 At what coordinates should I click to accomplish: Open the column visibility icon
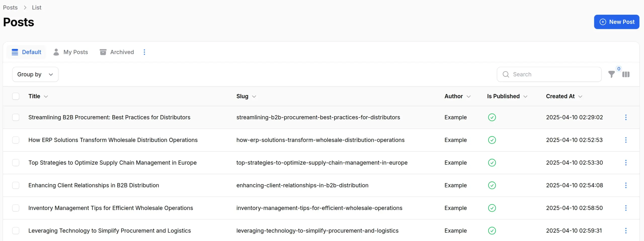[626, 74]
